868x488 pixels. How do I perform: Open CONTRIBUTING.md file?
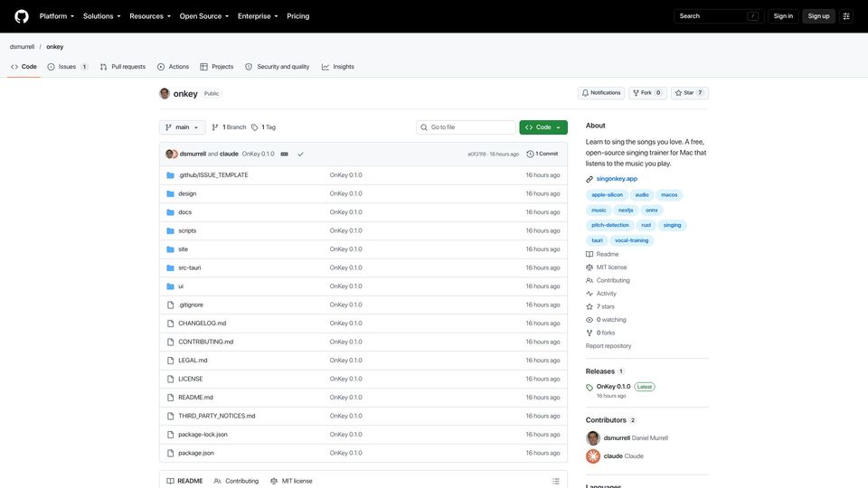(206, 342)
